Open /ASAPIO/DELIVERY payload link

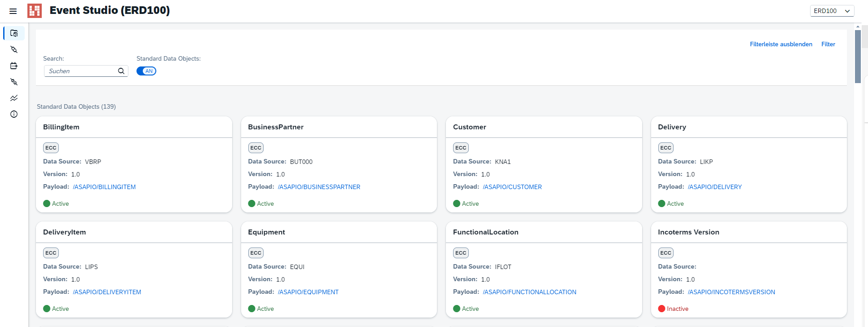715,187
